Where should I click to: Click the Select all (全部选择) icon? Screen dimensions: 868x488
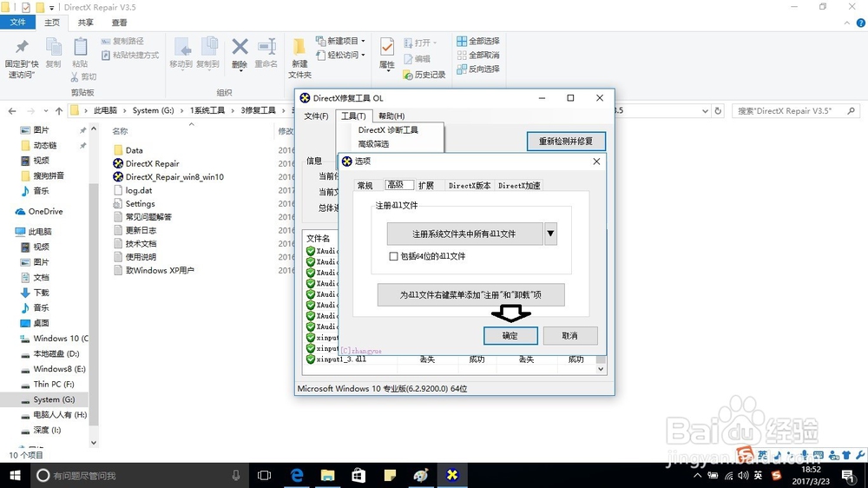[462, 41]
